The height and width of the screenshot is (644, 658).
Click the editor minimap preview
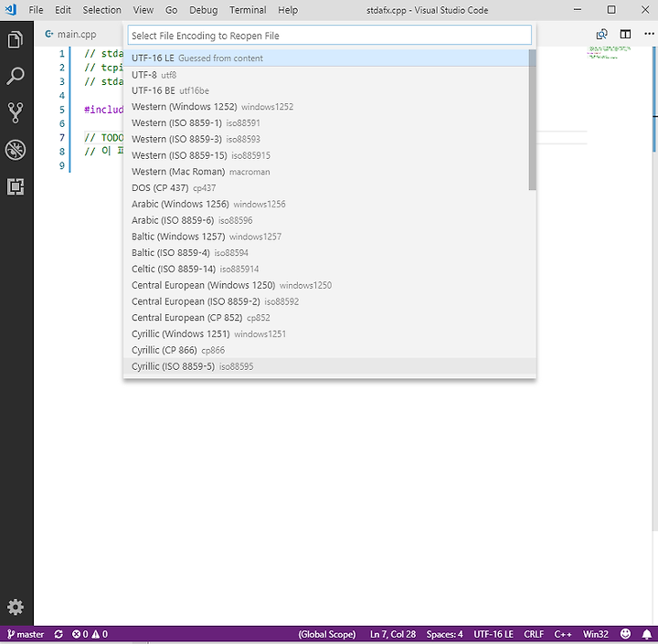609,52
